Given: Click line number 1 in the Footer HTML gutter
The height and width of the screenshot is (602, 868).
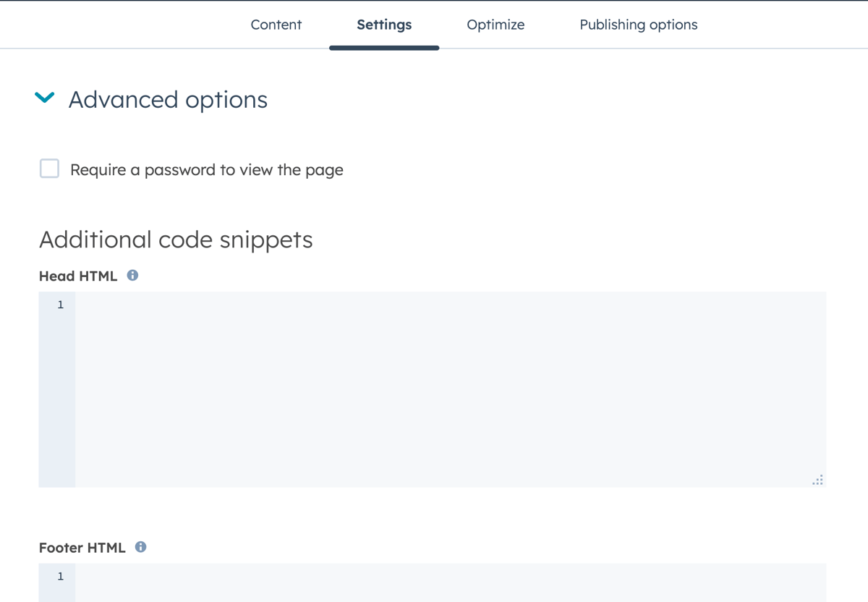Looking at the screenshot, I should click(x=59, y=576).
